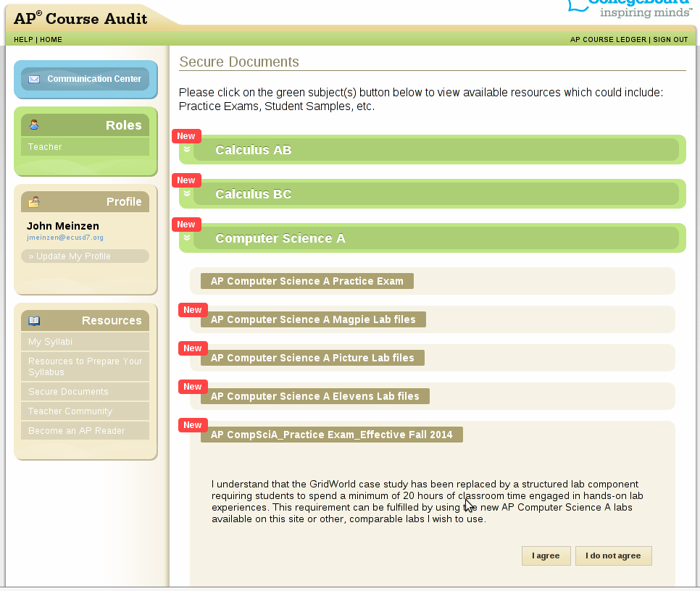Open the Picture Lab files resource
The image size is (700, 591).
[312, 358]
